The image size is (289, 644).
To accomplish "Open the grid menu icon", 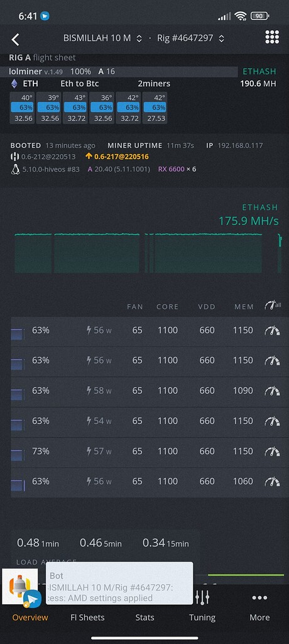I will tap(272, 37).
